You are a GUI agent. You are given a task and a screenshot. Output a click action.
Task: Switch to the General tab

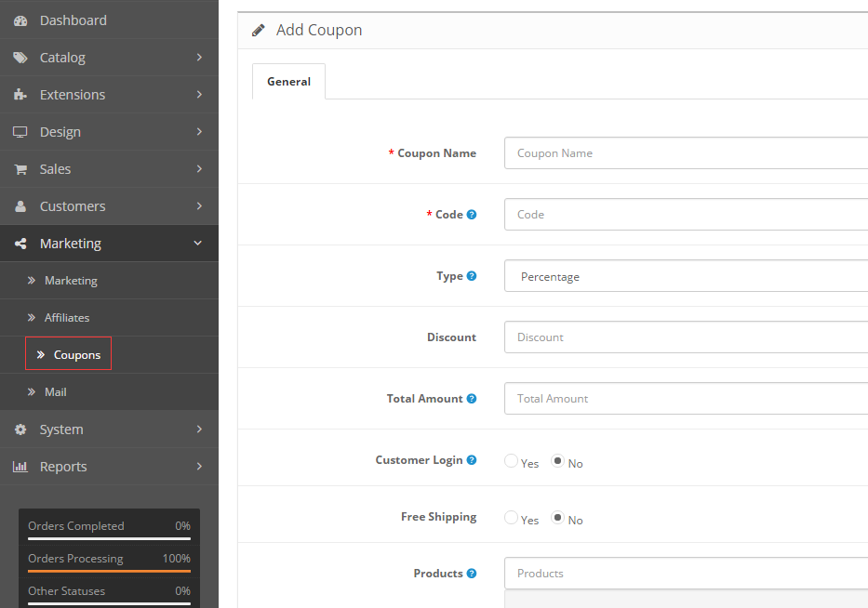point(288,82)
